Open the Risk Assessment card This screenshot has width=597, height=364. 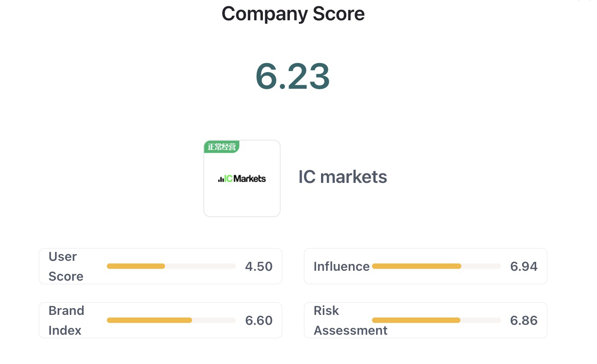(426, 320)
